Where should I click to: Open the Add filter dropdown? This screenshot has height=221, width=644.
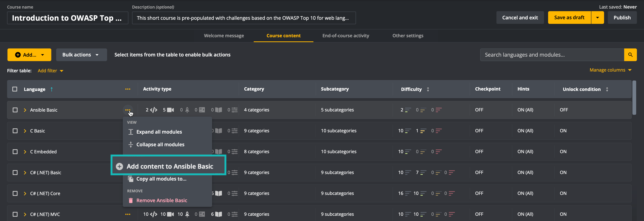click(x=50, y=71)
